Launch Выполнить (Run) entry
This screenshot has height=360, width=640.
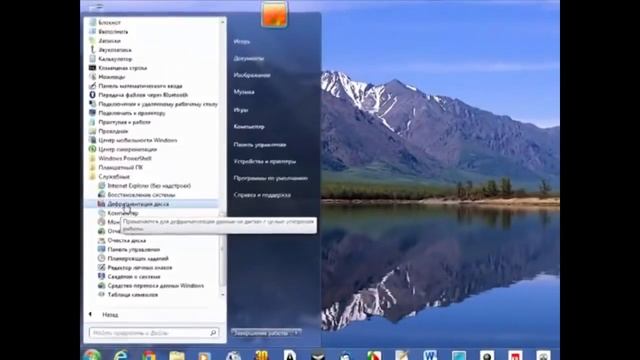pyautogui.click(x=113, y=31)
